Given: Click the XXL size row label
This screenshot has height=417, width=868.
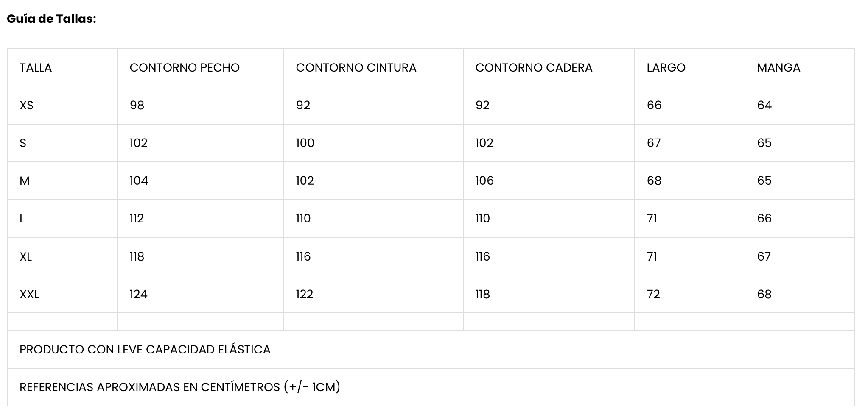Looking at the screenshot, I should pos(29,295).
